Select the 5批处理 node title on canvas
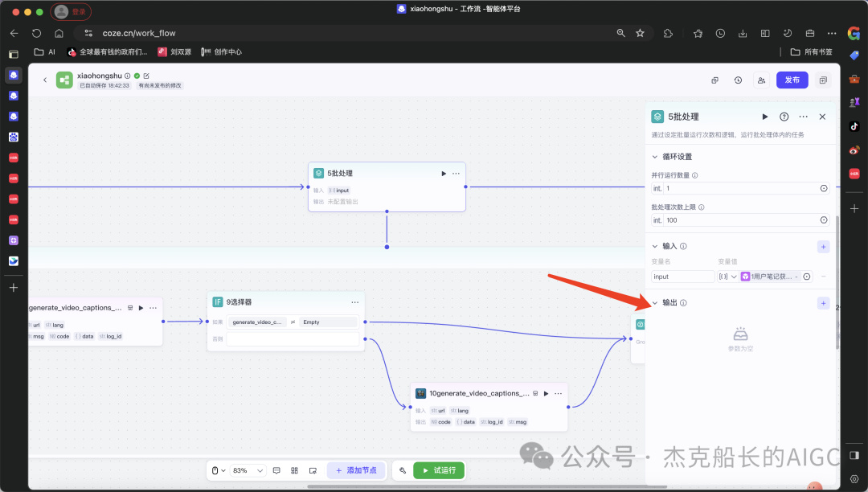The height and width of the screenshot is (492, 868). coord(339,173)
